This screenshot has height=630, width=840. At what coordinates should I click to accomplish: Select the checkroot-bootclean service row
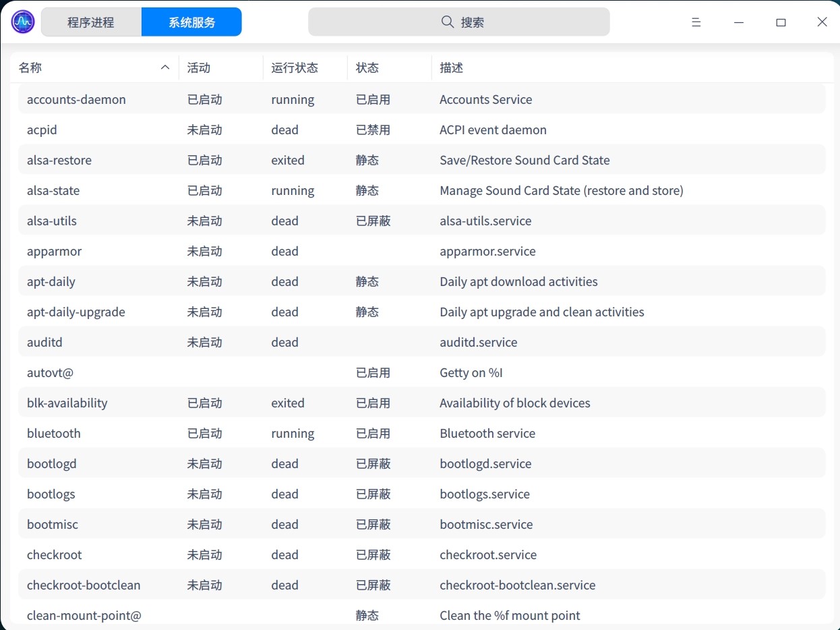[270, 585]
